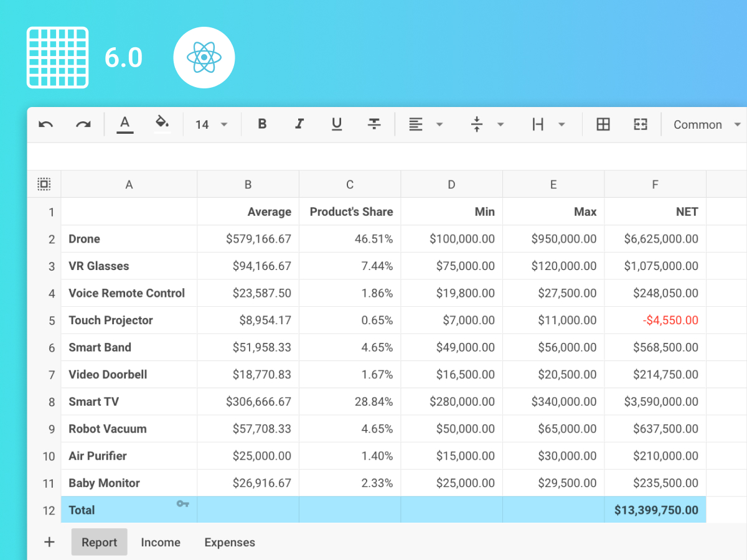Click the $13,399,750.00 total cell
Image resolution: width=747 pixels, height=560 pixels.
click(655, 510)
